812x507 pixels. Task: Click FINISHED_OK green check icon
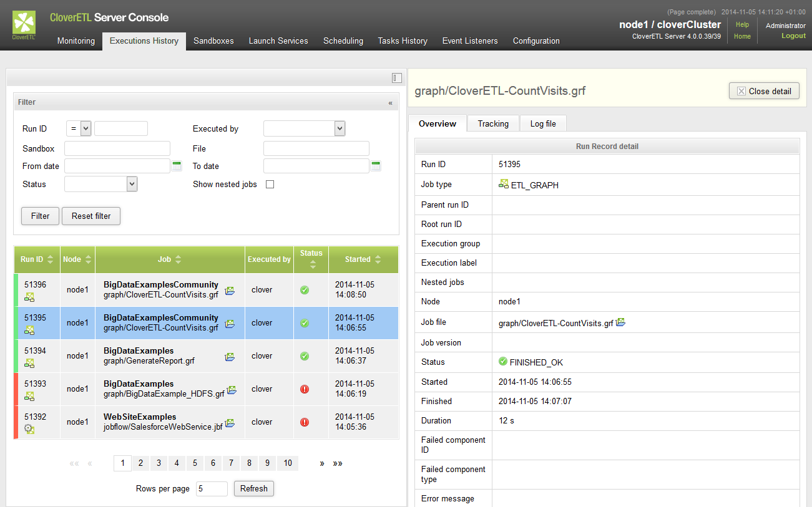(503, 362)
